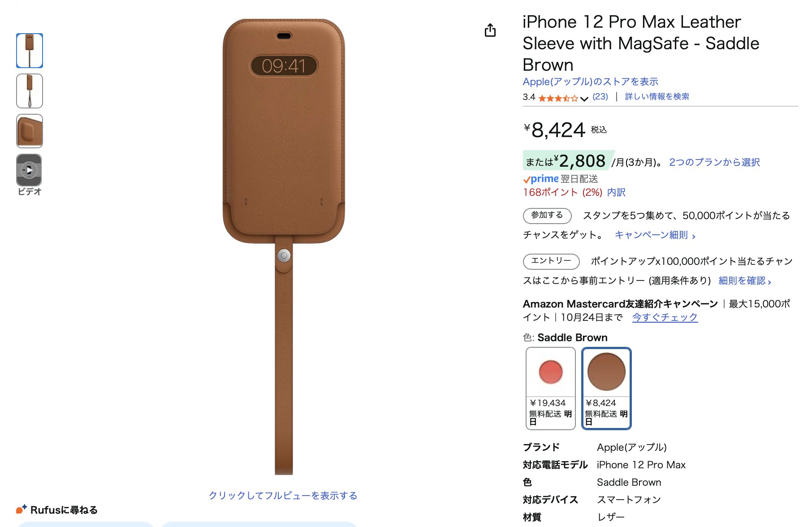Click the エントリー button
The width and height of the screenshot is (812, 527).
click(x=551, y=261)
